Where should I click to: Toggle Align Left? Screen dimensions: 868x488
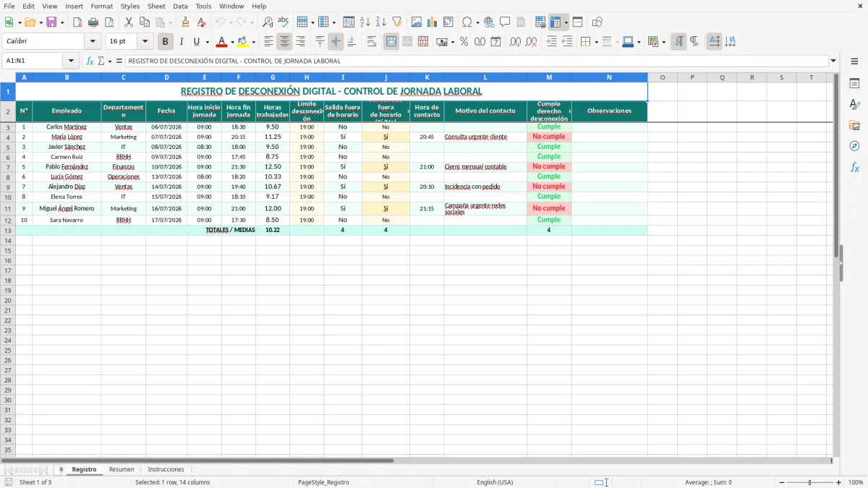269,42
